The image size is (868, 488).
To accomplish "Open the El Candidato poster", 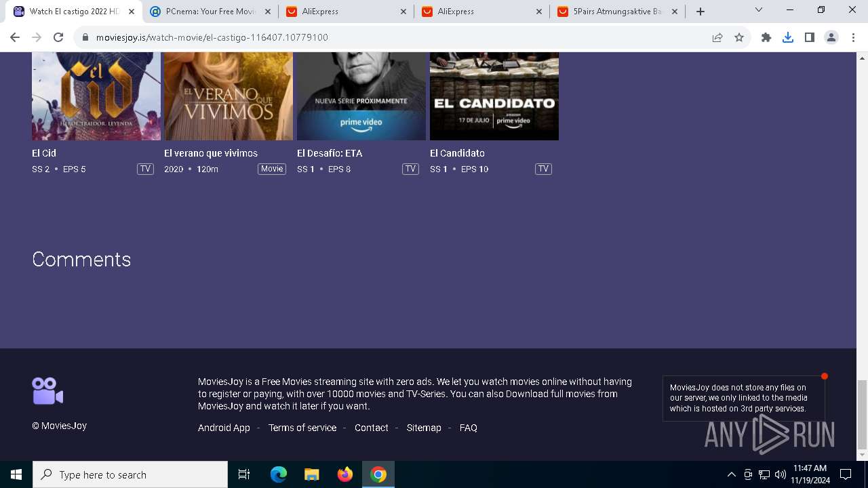I will [x=494, y=96].
